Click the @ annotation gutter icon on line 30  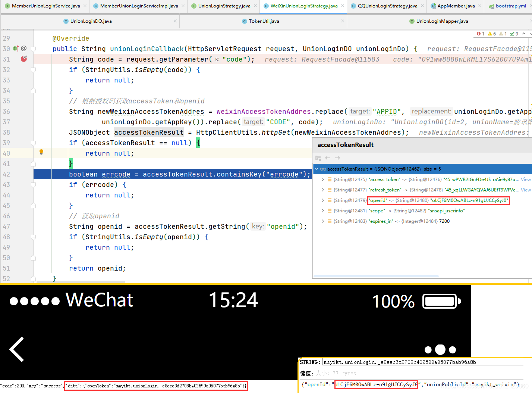24,49
